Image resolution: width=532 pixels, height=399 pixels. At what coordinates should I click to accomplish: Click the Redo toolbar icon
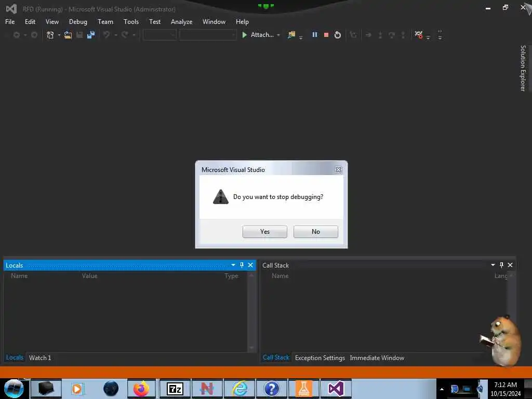pyautogui.click(x=125, y=35)
